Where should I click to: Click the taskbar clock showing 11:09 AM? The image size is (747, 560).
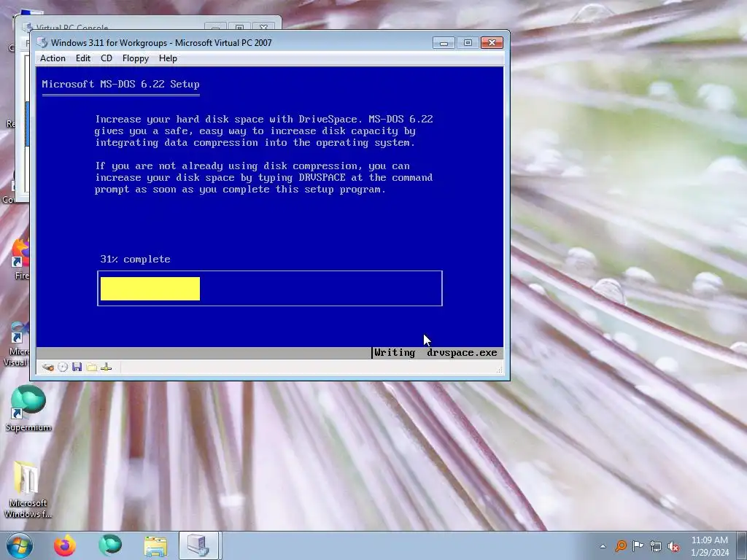point(709,546)
